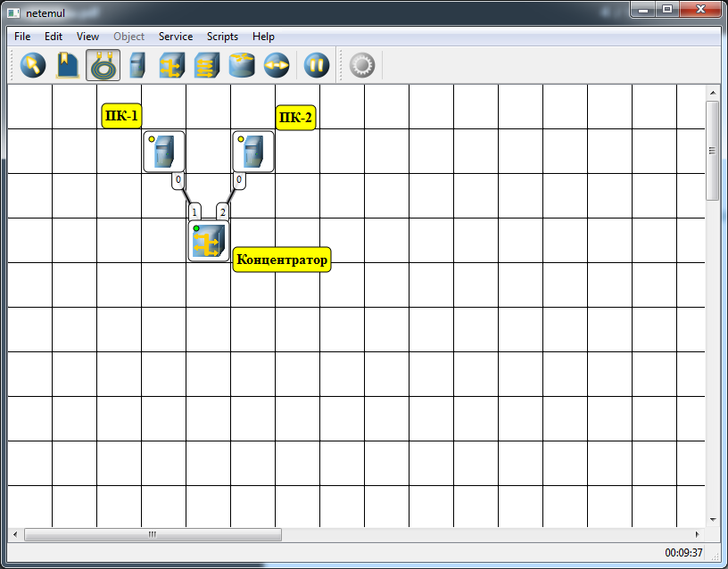This screenshot has width=728, height=569.
Task: Activate the cable connection tool
Action: point(103,65)
